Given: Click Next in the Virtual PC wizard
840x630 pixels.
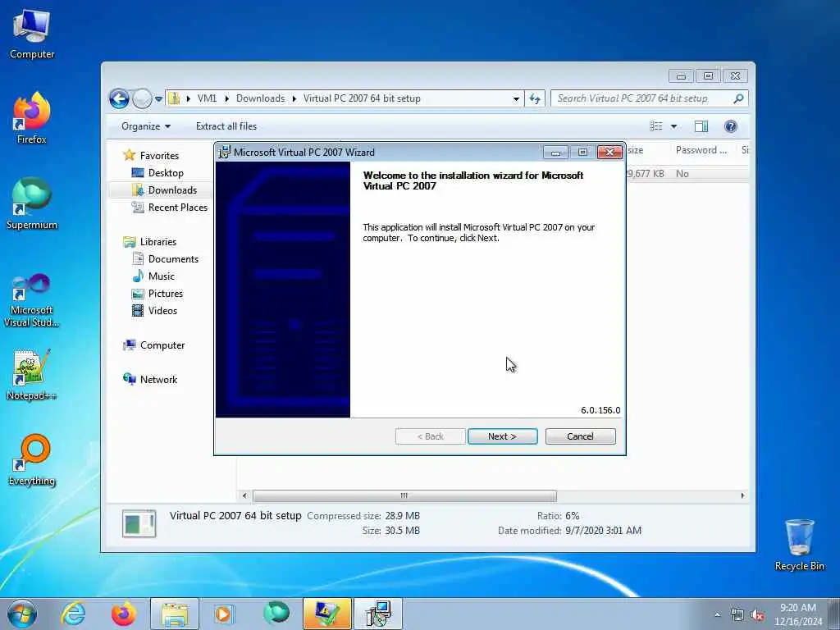Looking at the screenshot, I should [x=502, y=436].
